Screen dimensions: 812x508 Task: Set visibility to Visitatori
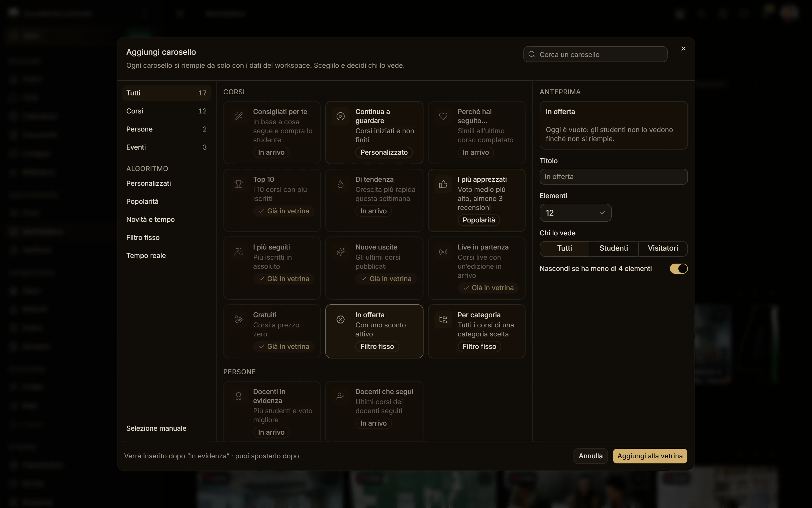[663, 248]
